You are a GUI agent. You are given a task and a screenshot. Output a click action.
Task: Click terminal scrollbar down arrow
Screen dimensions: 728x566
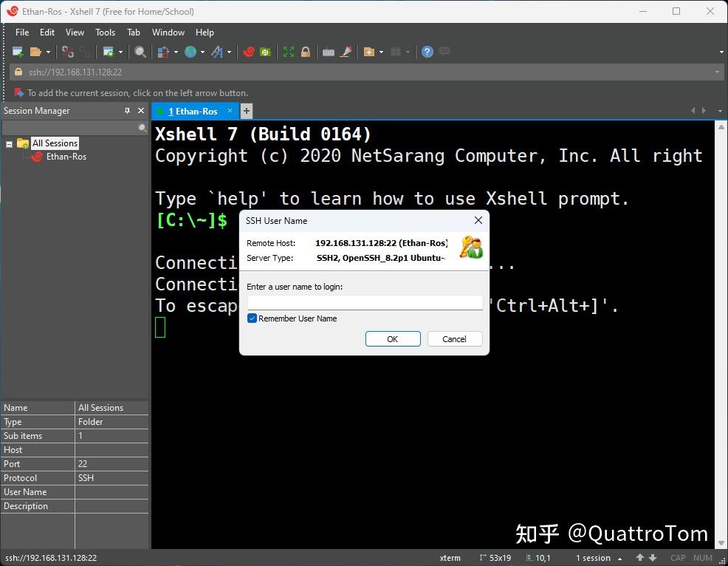[721, 543]
